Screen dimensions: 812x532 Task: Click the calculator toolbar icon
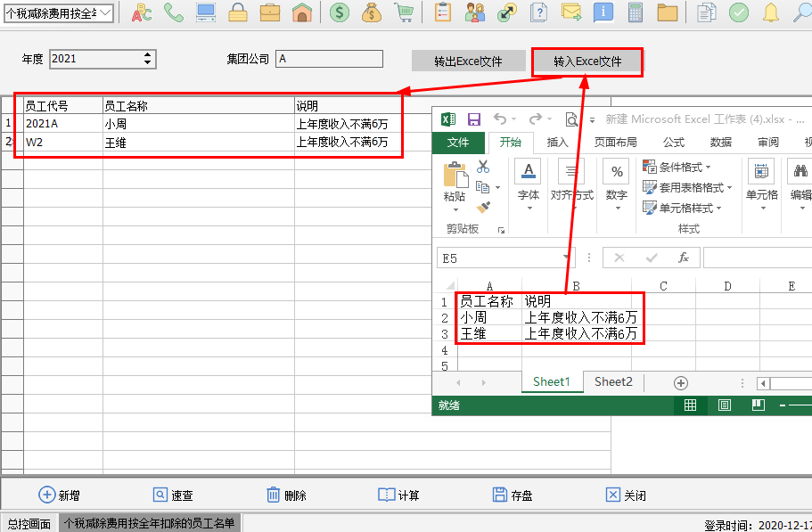coord(636,12)
